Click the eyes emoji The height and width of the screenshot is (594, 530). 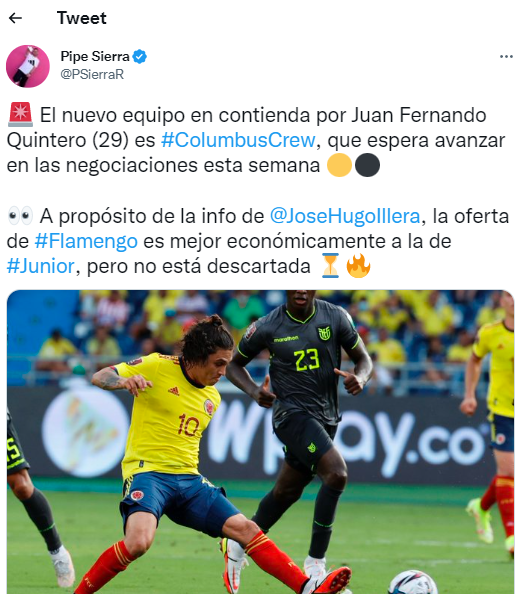pyautogui.click(x=20, y=216)
